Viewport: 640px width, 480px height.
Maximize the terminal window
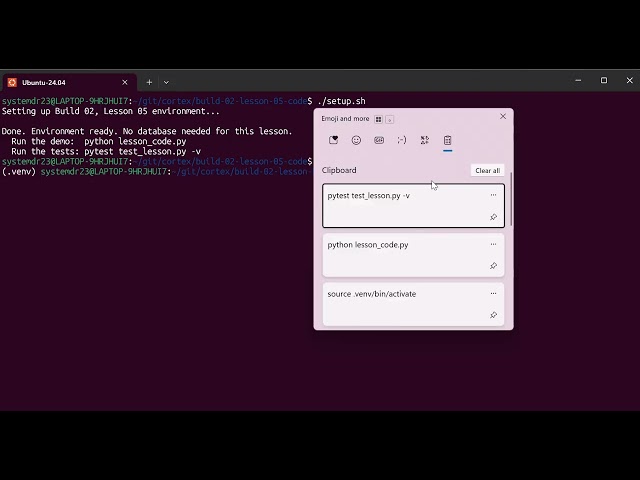point(604,80)
